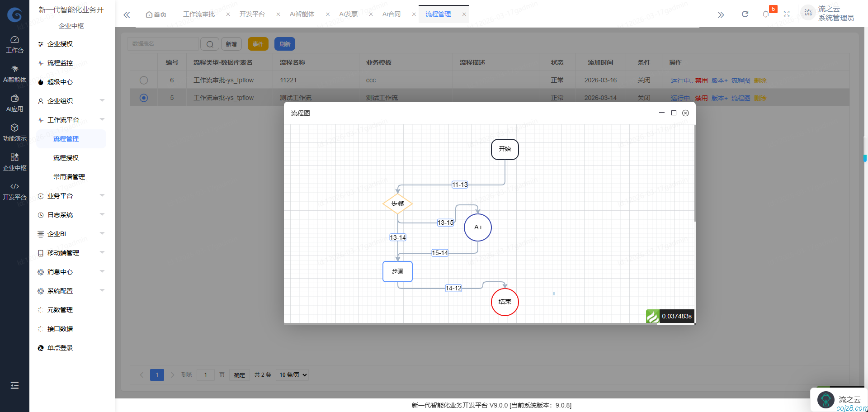Click the 开发平台 code icon in sidebar
The height and width of the screenshot is (412, 868).
click(x=14, y=191)
